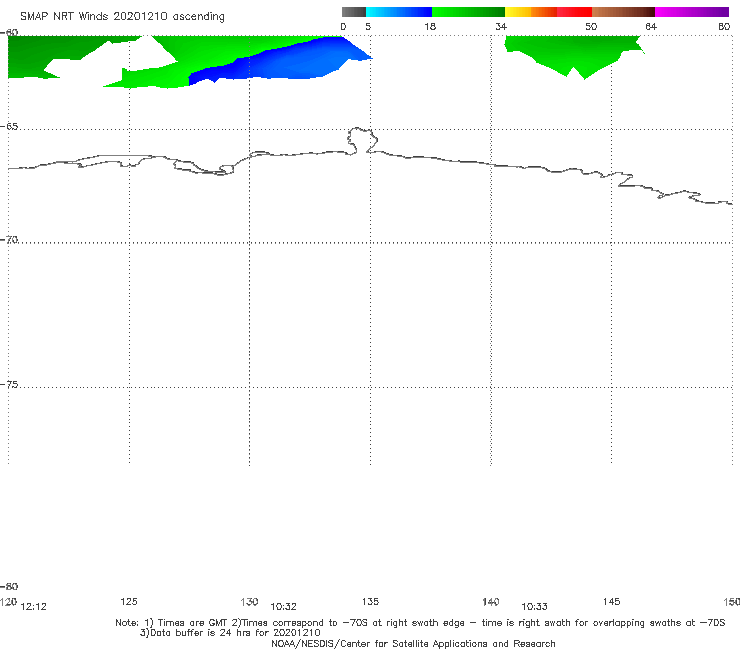Click the 'Data buffer is 24 hrs' note

[x=230, y=633]
